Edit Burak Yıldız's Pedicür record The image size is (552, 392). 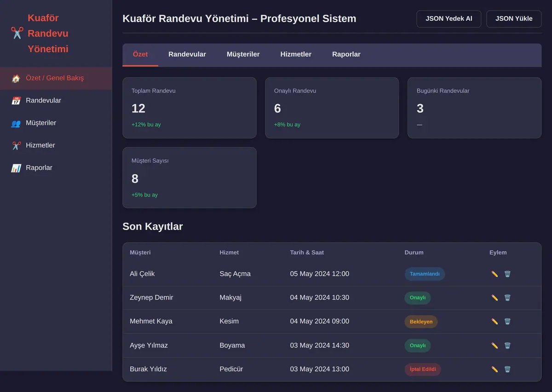[494, 369]
